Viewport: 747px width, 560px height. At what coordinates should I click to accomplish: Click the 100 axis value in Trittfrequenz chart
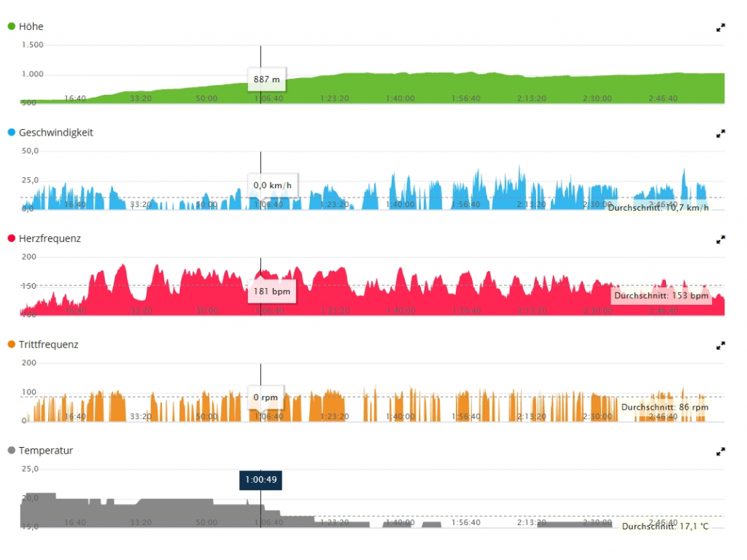(29, 392)
